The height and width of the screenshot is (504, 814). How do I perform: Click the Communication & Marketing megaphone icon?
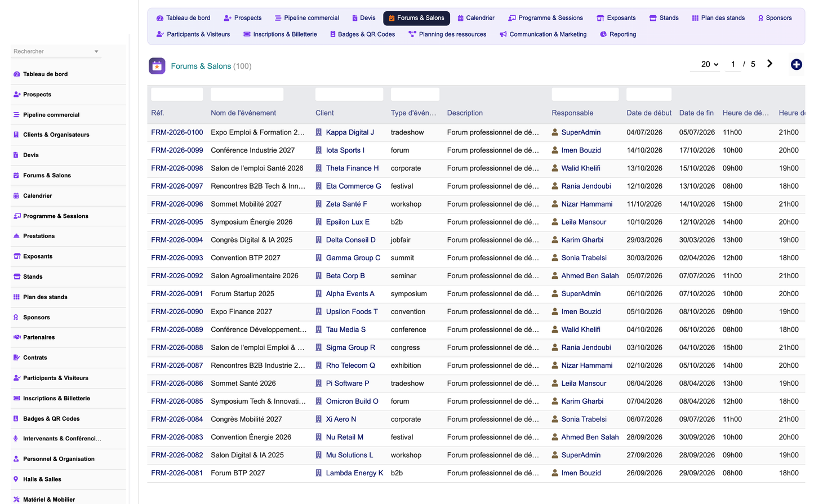coord(503,34)
